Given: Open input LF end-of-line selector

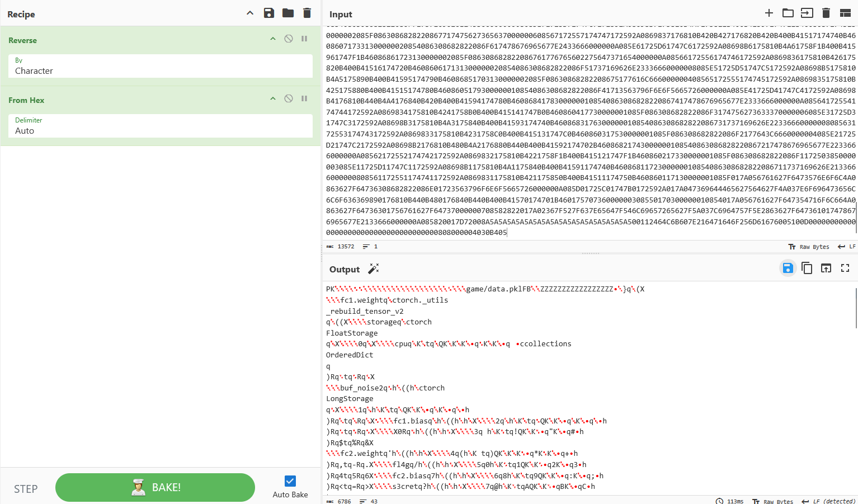Looking at the screenshot, I should coord(847,247).
